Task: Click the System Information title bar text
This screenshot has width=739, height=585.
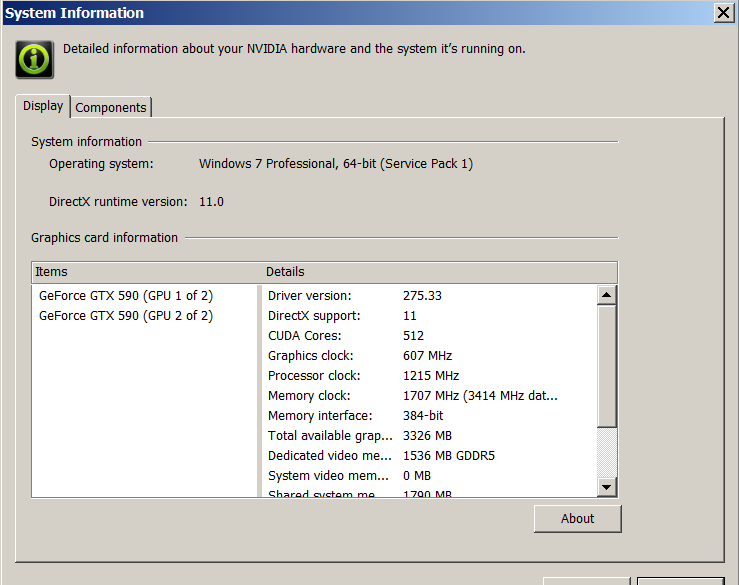Action: [74, 13]
